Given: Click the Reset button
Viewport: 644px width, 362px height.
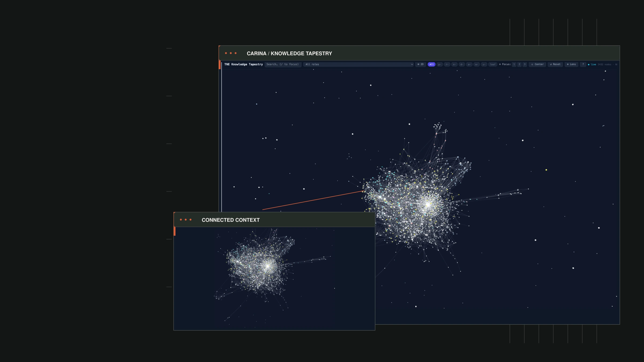Looking at the screenshot, I should point(555,64).
